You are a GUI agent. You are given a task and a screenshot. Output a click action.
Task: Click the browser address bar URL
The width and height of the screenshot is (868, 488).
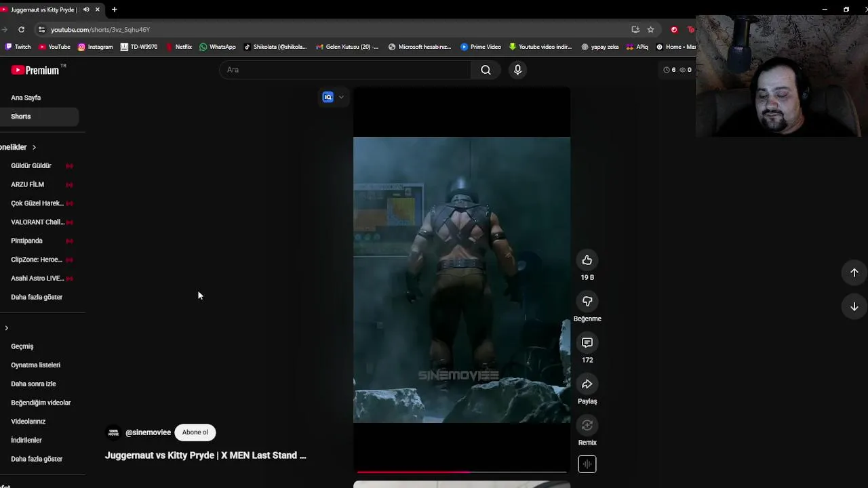pos(100,30)
